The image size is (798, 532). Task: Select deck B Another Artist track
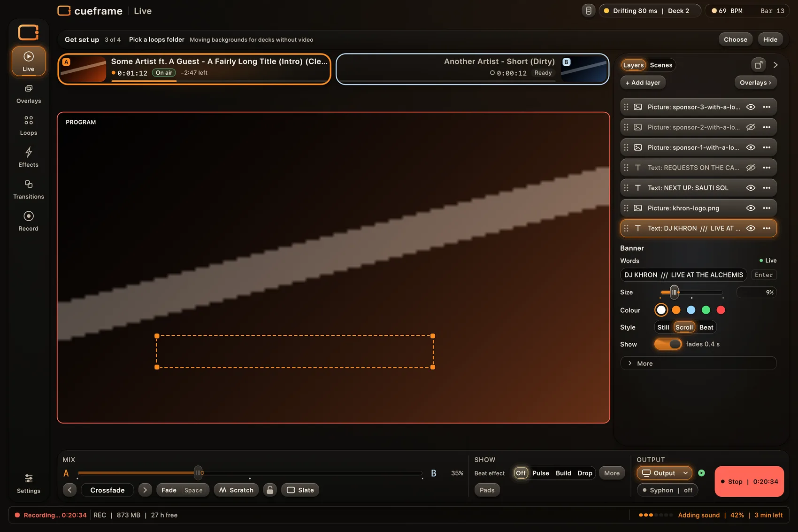(472, 69)
